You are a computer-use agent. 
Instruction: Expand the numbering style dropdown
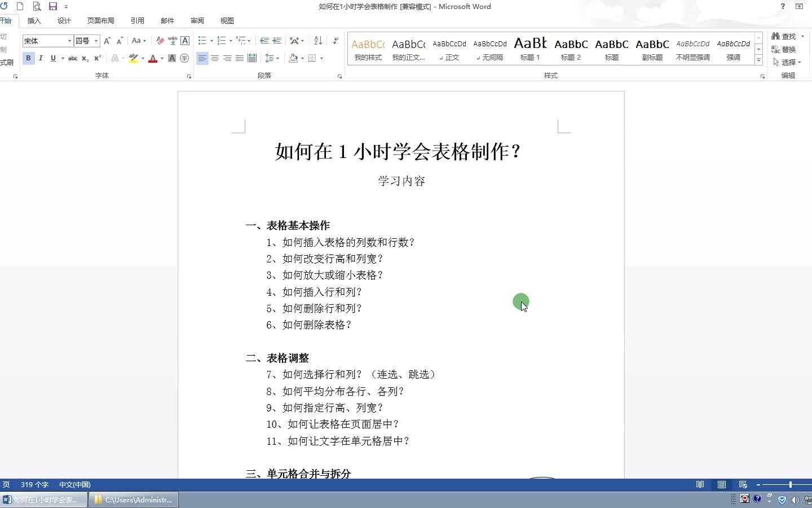pyautogui.click(x=231, y=41)
